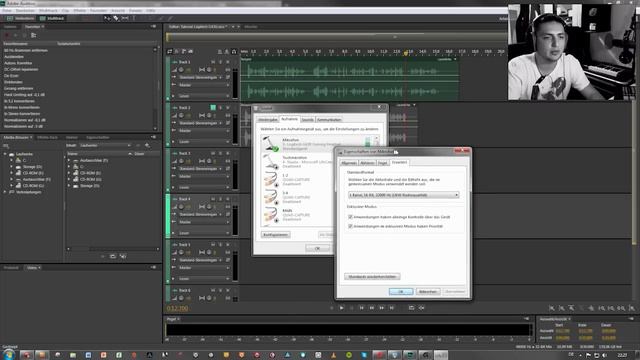
Task: Select the Move tool in top toolbar
Action: [x=107, y=18]
